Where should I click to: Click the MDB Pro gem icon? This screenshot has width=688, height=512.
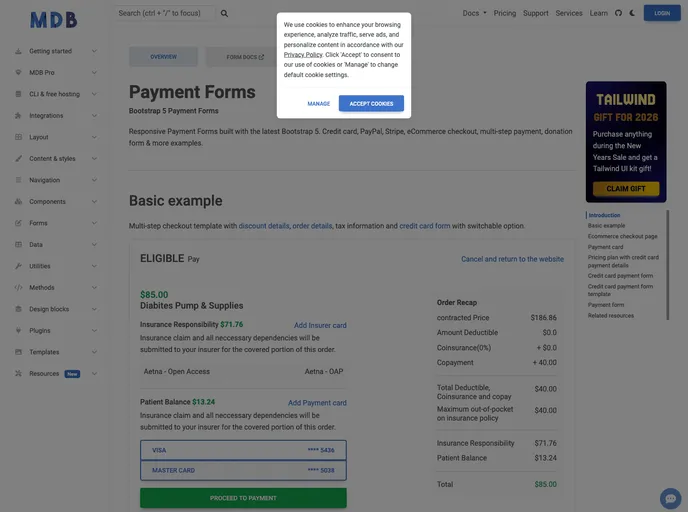[18, 72]
